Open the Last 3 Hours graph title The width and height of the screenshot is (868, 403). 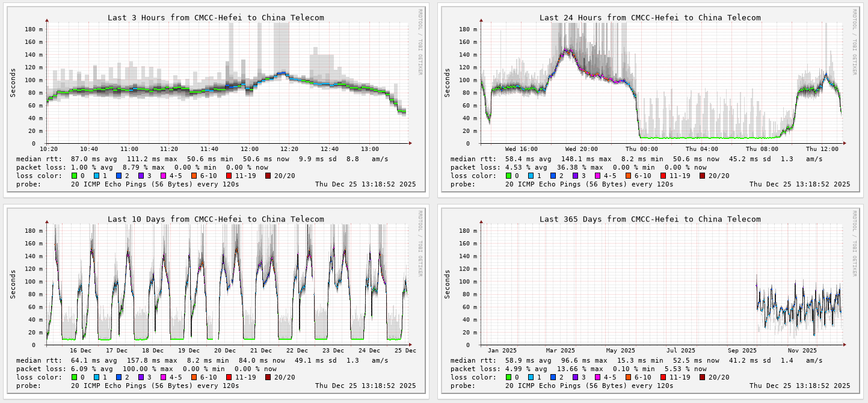(215, 17)
